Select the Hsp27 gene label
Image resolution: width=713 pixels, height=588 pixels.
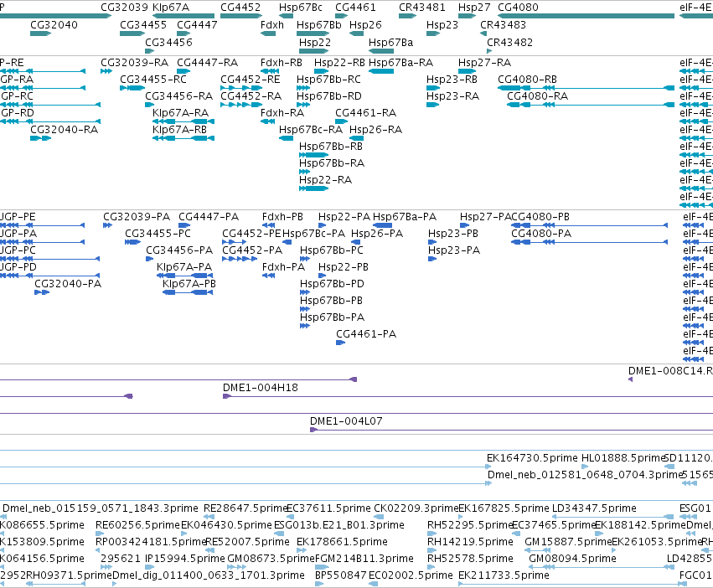(x=474, y=8)
